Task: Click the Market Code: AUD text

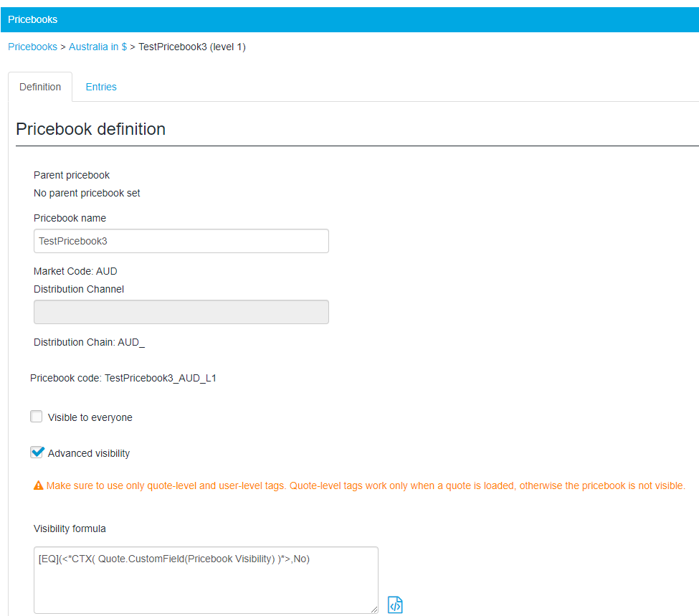Action: (75, 271)
